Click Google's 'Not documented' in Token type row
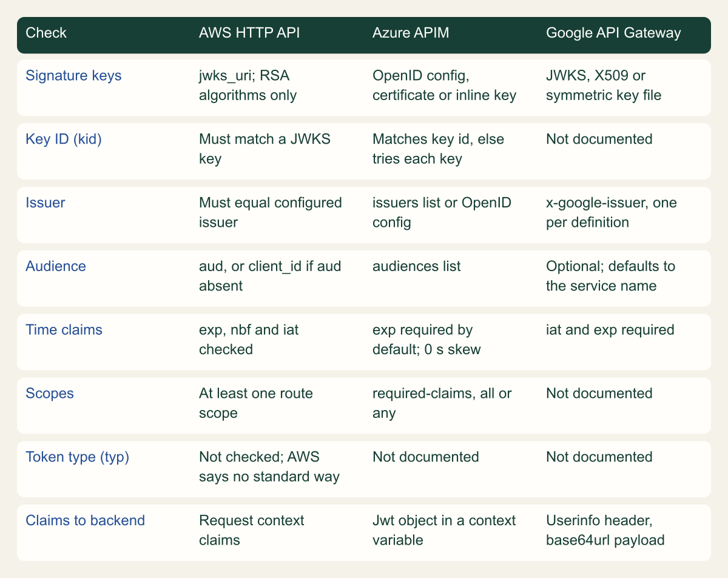The image size is (728, 578). pos(599,457)
